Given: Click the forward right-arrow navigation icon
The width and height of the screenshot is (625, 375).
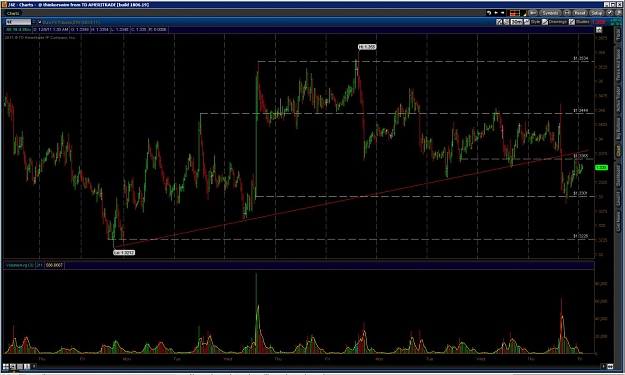Looking at the screenshot, I should [x=503, y=13].
